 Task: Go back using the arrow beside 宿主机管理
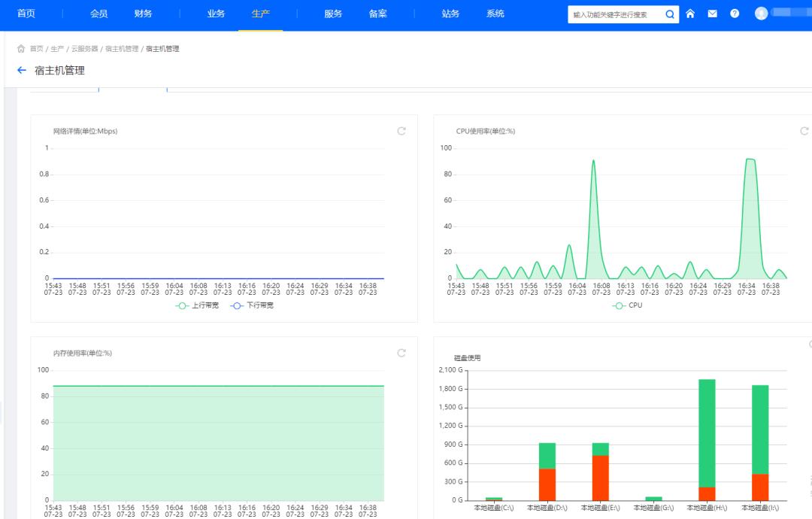coord(22,71)
